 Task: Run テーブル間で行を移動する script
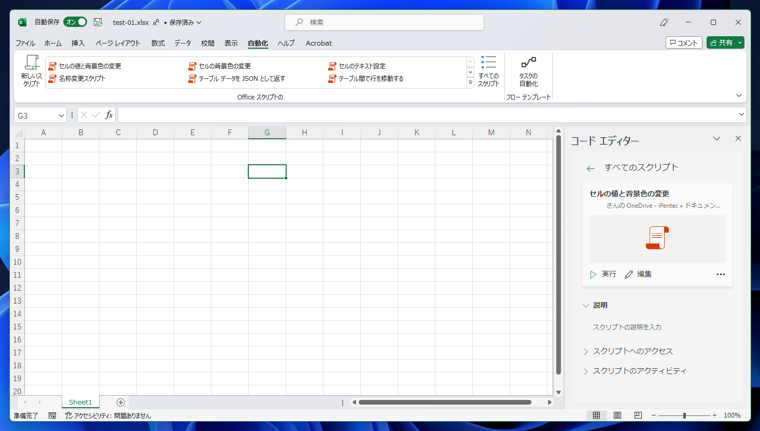pos(365,79)
